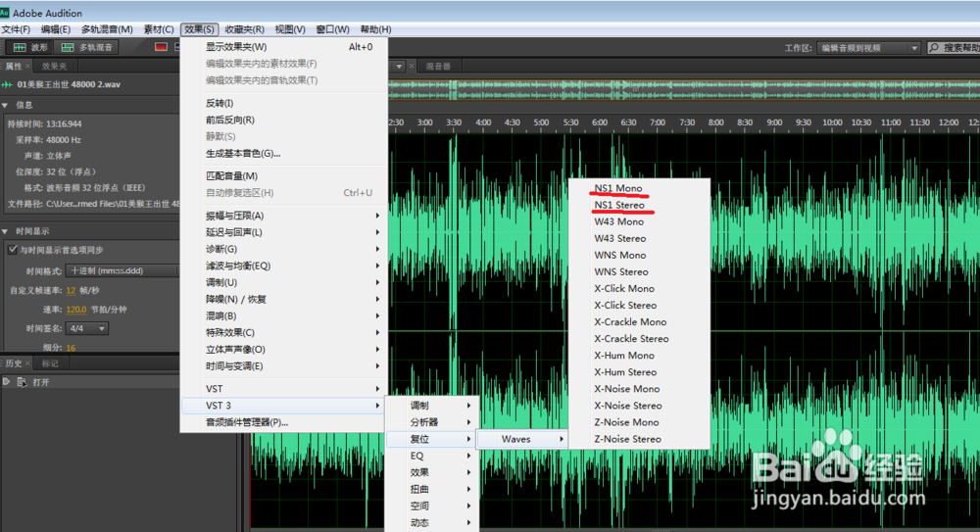
Task: Open the 收藏夹(R) menu
Action: pos(244,29)
